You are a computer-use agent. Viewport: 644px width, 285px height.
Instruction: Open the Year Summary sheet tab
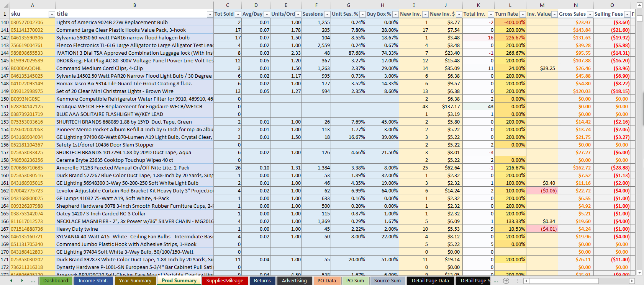tap(135, 281)
